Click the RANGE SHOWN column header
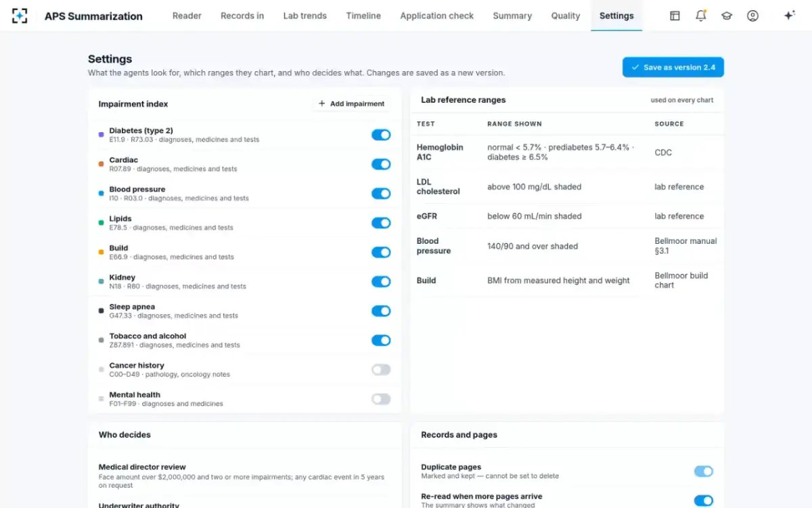 pos(514,124)
